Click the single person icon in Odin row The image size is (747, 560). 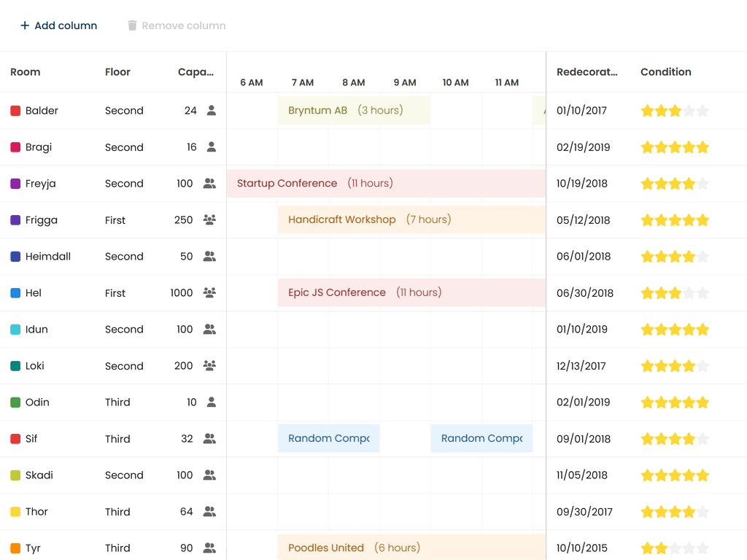point(212,402)
